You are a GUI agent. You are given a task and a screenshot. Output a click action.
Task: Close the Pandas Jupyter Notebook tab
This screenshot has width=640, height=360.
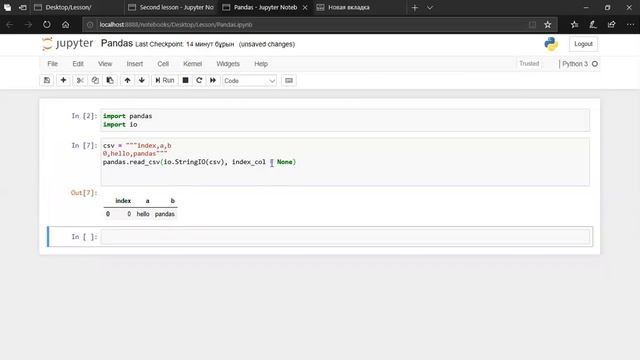tap(305, 8)
